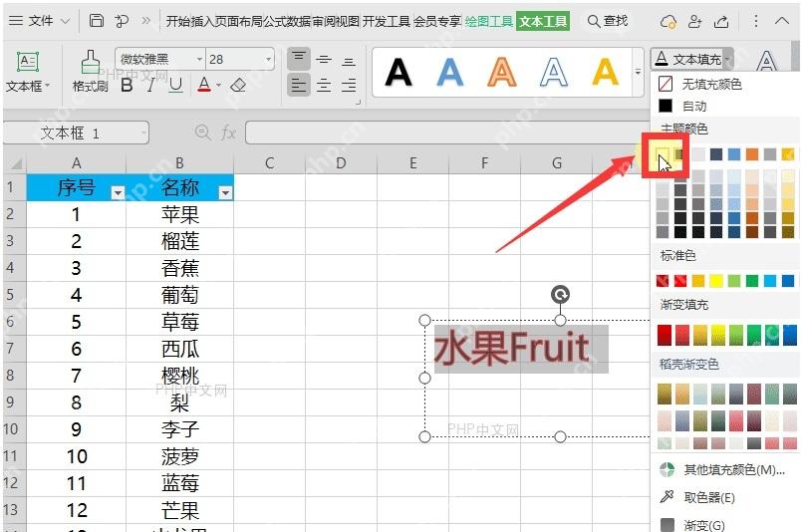Expand the WordArt style gallery

click(638, 72)
